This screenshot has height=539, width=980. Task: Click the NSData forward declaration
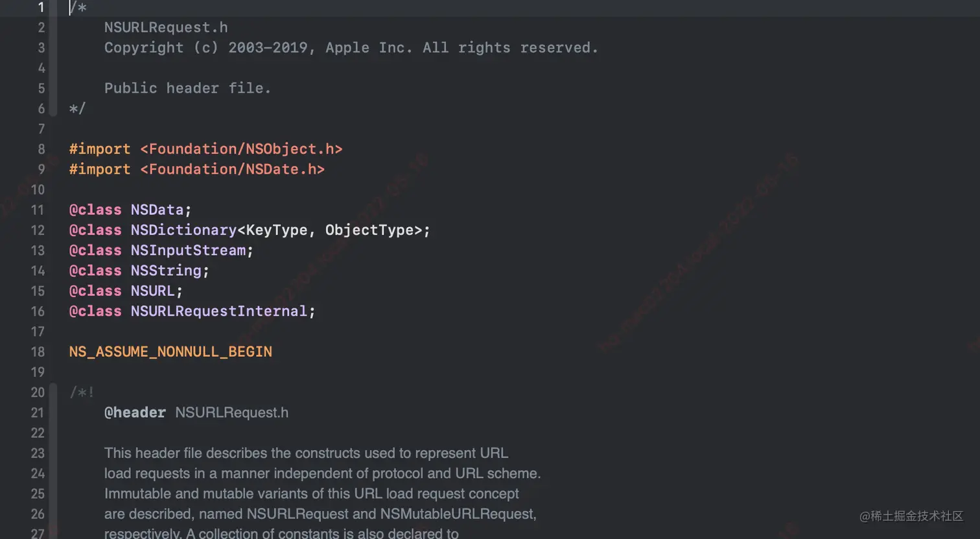click(x=158, y=210)
